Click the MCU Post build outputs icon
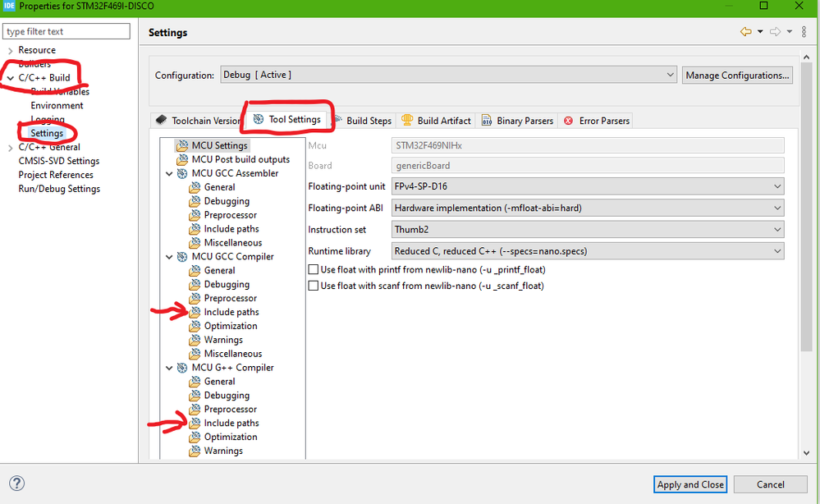The image size is (820, 504). click(182, 159)
